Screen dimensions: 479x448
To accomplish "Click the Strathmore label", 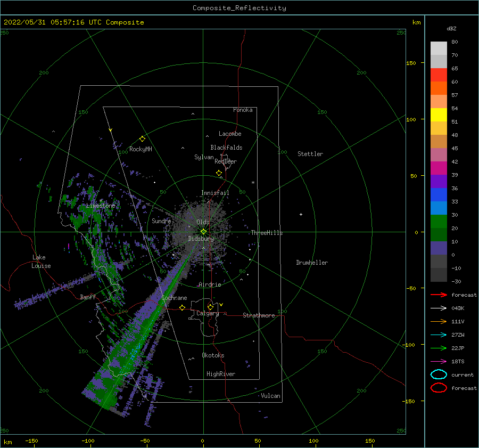I will click(x=259, y=315).
